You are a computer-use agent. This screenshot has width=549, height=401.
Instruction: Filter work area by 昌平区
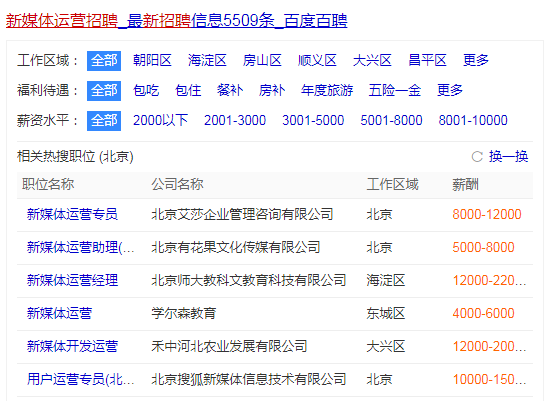pos(427,61)
